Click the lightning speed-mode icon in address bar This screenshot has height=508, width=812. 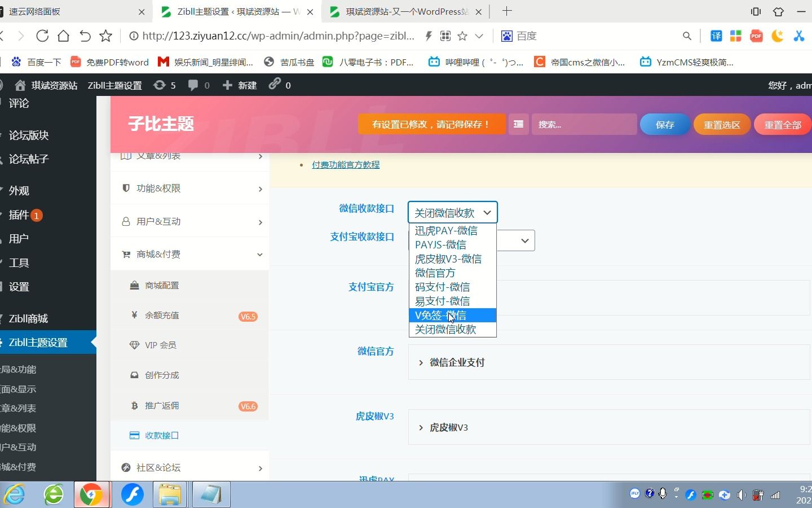pos(429,36)
